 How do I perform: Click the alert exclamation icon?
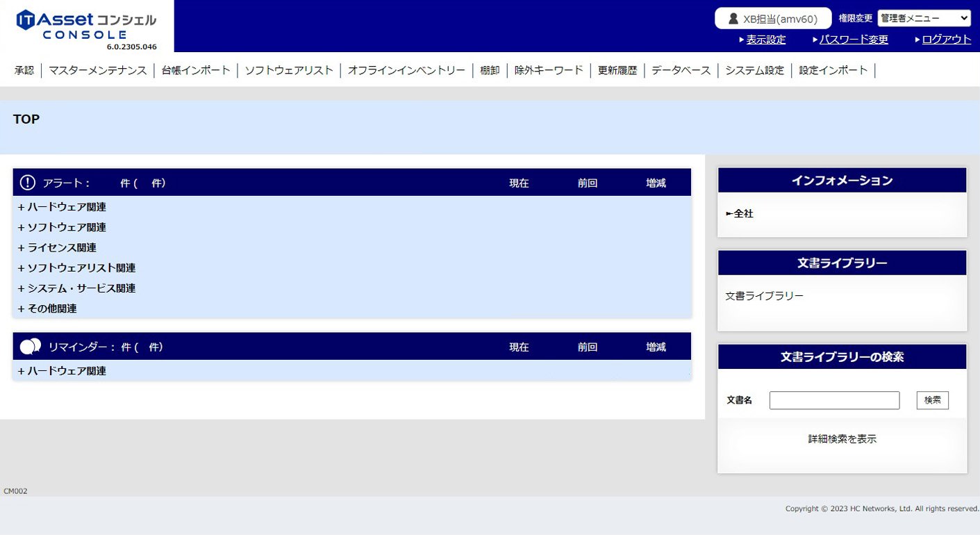tap(27, 183)
